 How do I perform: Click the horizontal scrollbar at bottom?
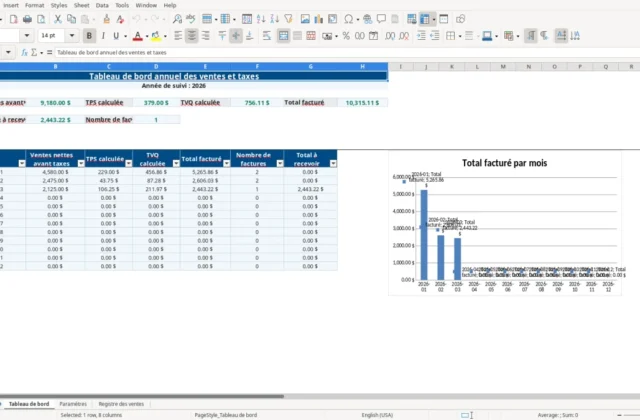click(x=142, y=396)
